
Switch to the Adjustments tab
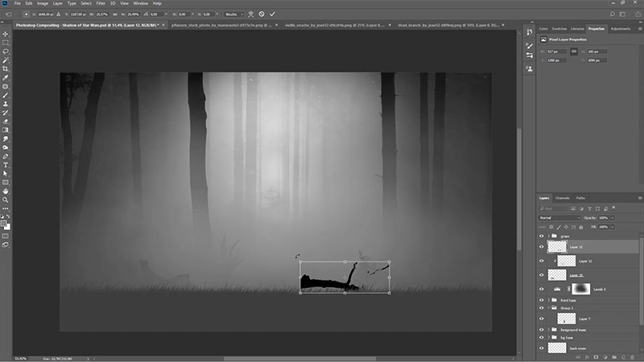pyautogui.click(x=621, y=29)
